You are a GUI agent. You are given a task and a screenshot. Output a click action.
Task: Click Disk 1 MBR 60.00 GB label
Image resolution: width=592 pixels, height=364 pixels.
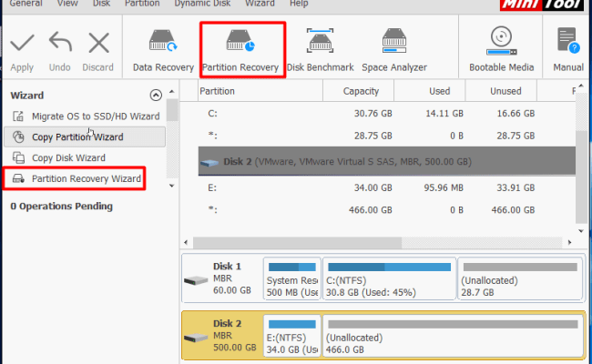[x=232, y=278]
